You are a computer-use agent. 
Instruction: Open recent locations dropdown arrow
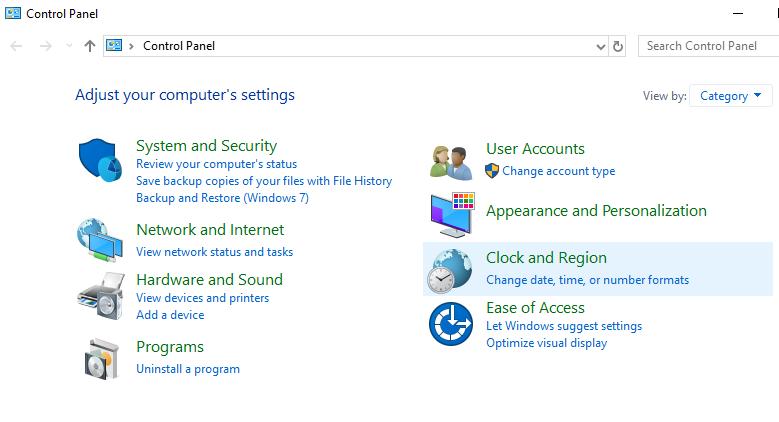[x=69, y=46]
